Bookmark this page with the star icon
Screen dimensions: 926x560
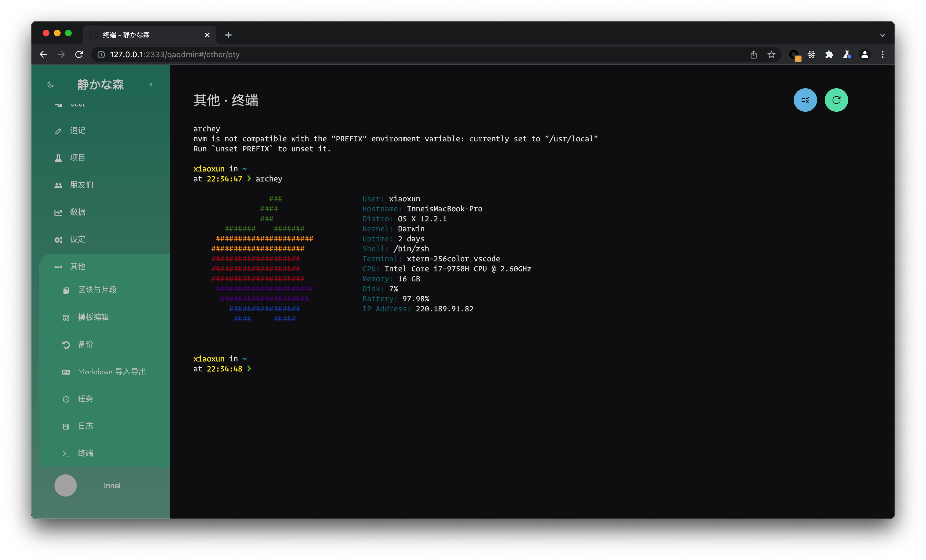click(771, 55)
